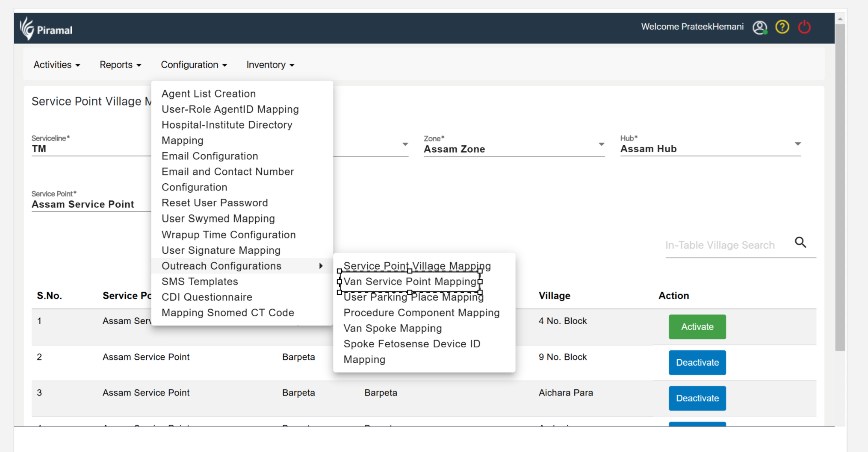Open the Reports menu

pos(120,65)
